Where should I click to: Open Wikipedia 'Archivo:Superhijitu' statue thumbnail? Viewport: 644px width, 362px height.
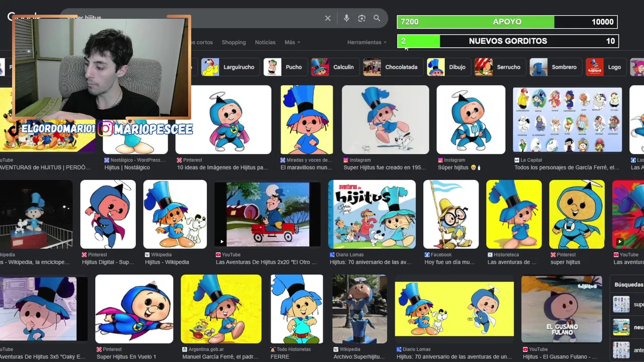point(359,309)
